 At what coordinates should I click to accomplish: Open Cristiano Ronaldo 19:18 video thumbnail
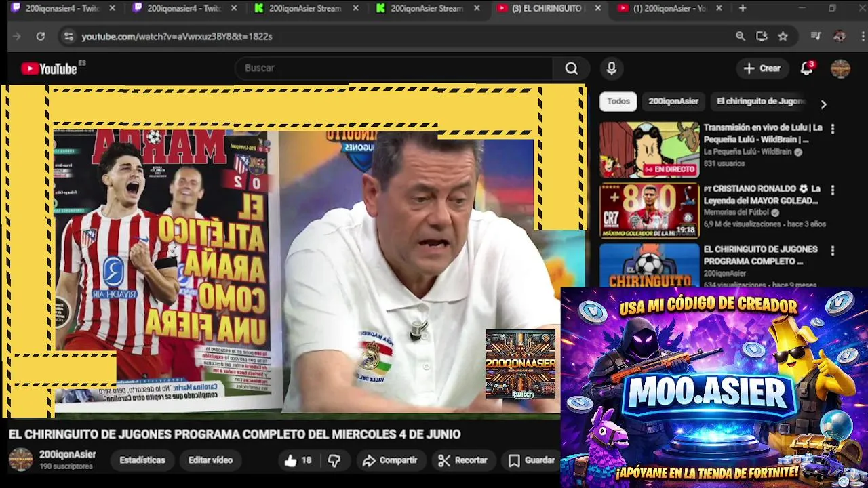649,211
